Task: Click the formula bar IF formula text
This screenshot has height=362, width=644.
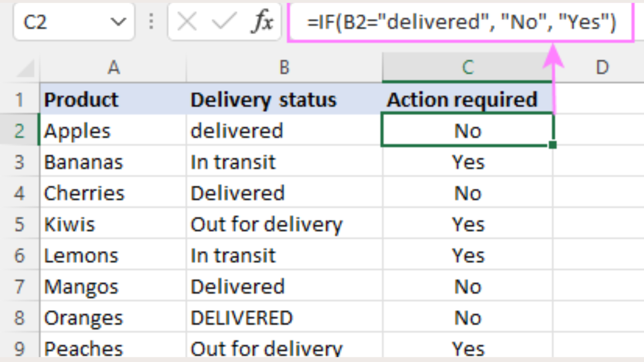Action: 461,22
